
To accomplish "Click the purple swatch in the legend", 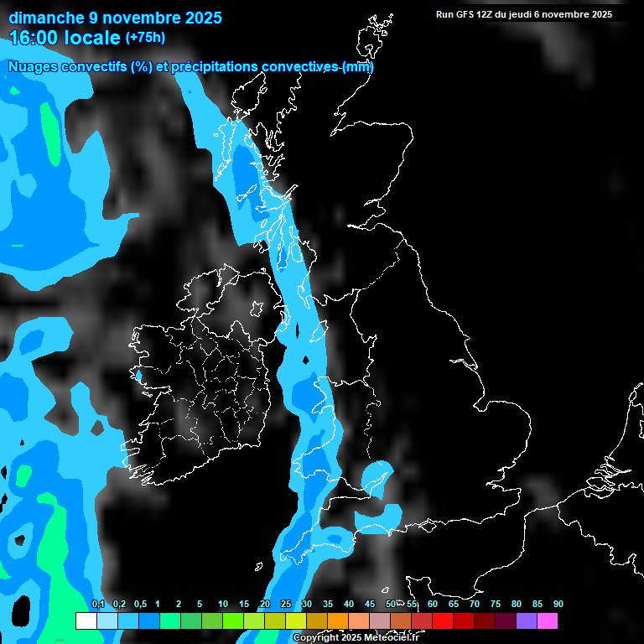I will coord(526,621).
